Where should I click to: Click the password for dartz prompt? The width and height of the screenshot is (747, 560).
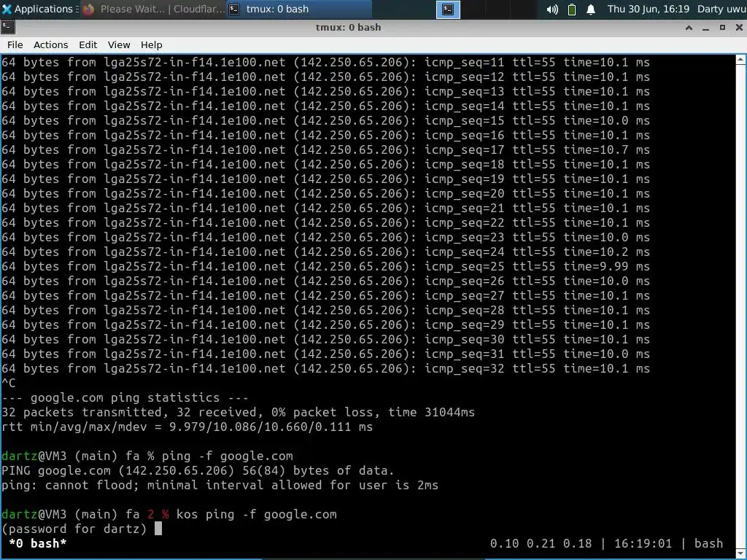[74, 529]
